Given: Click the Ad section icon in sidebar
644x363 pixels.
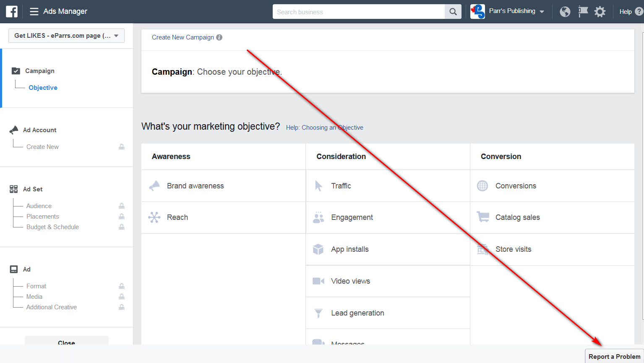Looking at the screenshot, I should 14,269.
